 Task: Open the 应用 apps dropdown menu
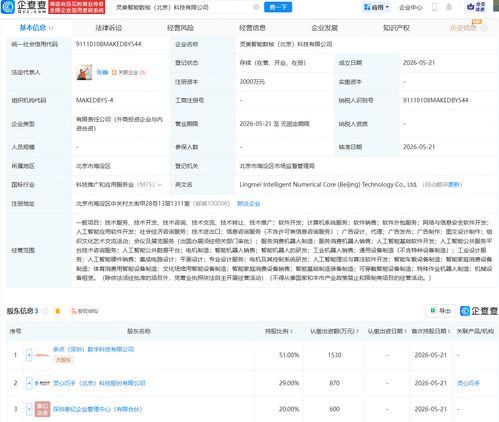tap(376, 7)
